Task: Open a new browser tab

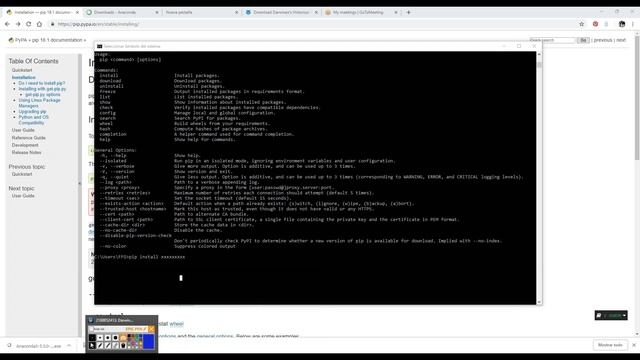Action: pos(409,12)
